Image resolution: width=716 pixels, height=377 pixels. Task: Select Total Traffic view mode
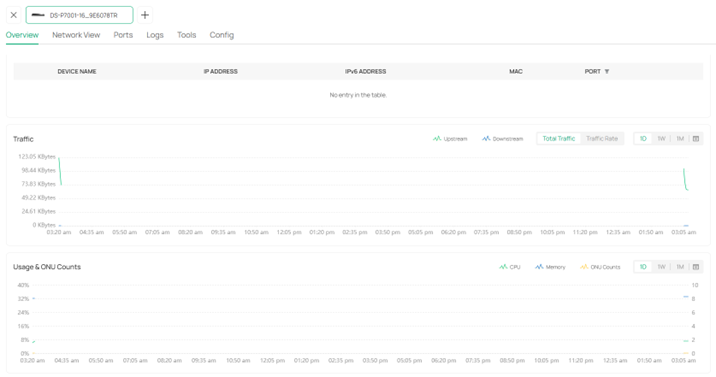coord(558,139)
